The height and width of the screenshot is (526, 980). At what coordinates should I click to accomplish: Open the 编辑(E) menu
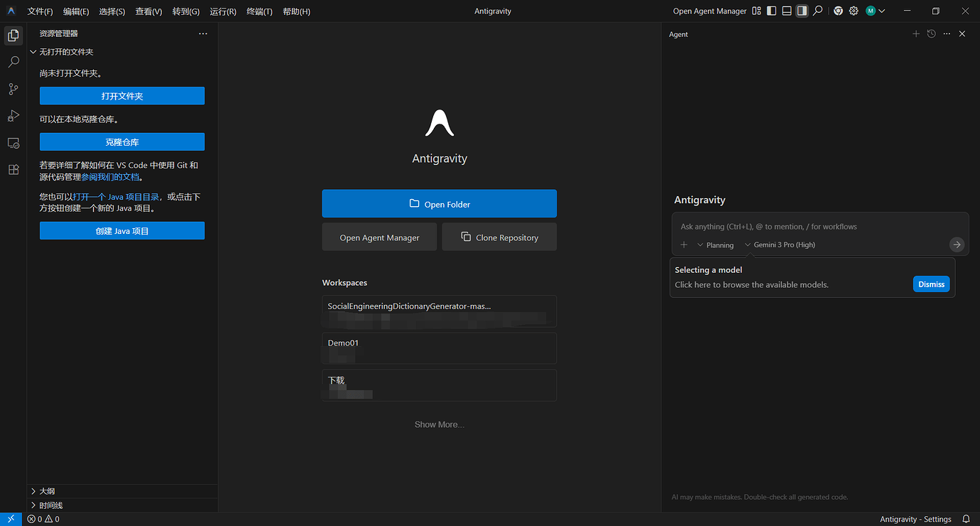pos(76,11)
